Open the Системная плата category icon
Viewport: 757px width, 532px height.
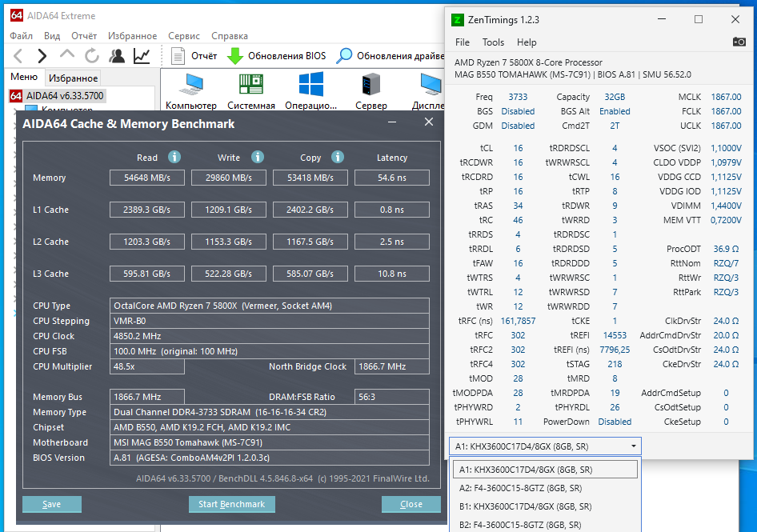click(x=251, y=92)
